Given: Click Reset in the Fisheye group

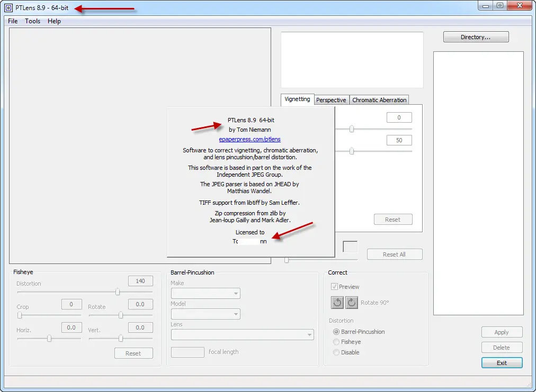Looking at the screenshot, I should [x=133, y=353].
